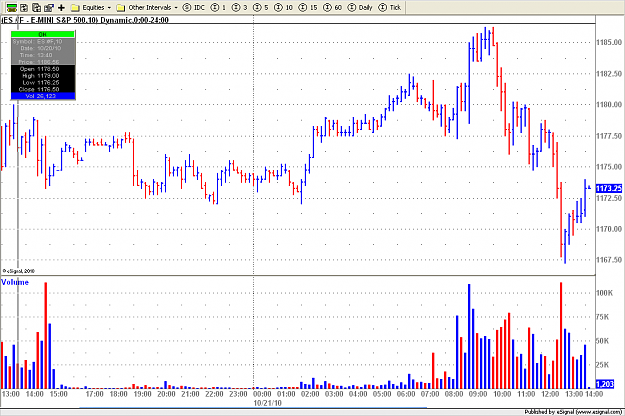Image resolution: width=625 pixels, height=416 pixels.
Task: Click the current volume value 1,203
Action: pos(605,384)
